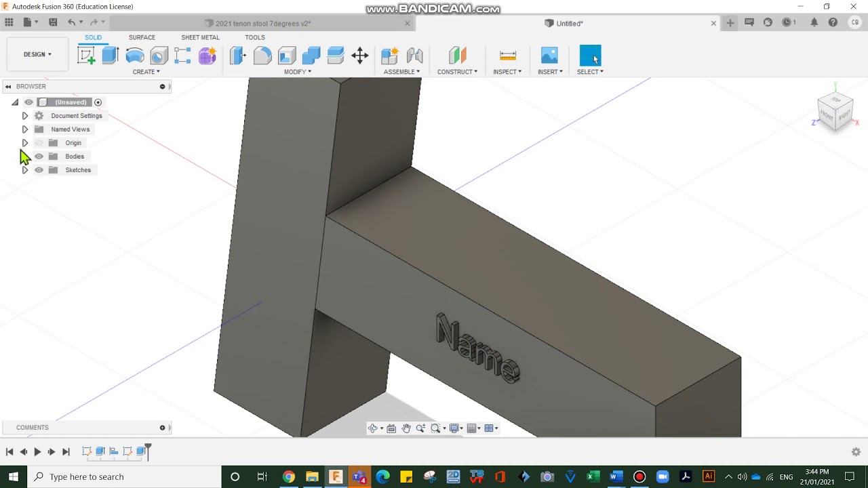
Task: Open the Comments speech bubble icon at top right
Action: coord(749,22)
